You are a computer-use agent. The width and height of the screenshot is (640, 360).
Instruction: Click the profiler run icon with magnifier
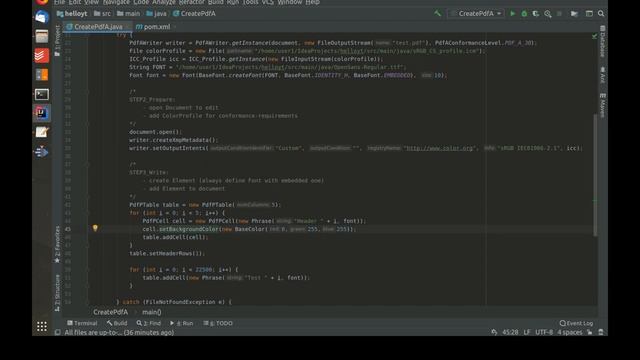[x=548, y=14]
